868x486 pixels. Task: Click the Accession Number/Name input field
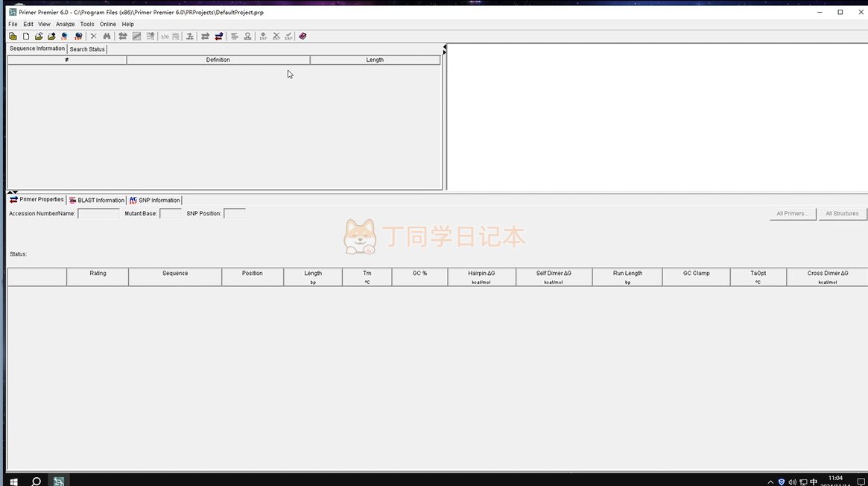tap(98, 213)
